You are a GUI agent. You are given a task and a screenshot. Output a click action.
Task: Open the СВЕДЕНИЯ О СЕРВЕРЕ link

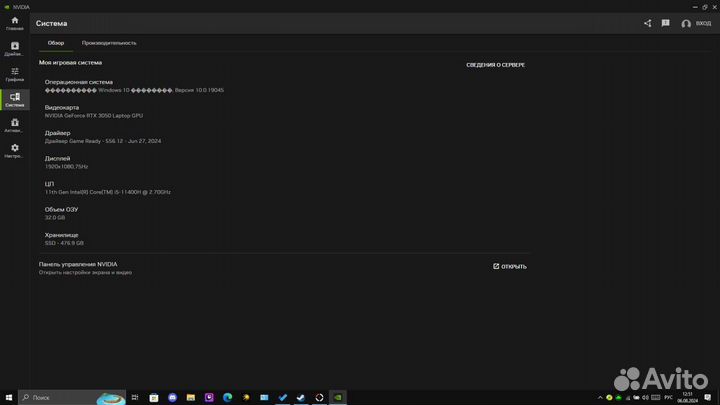(495, 65)
